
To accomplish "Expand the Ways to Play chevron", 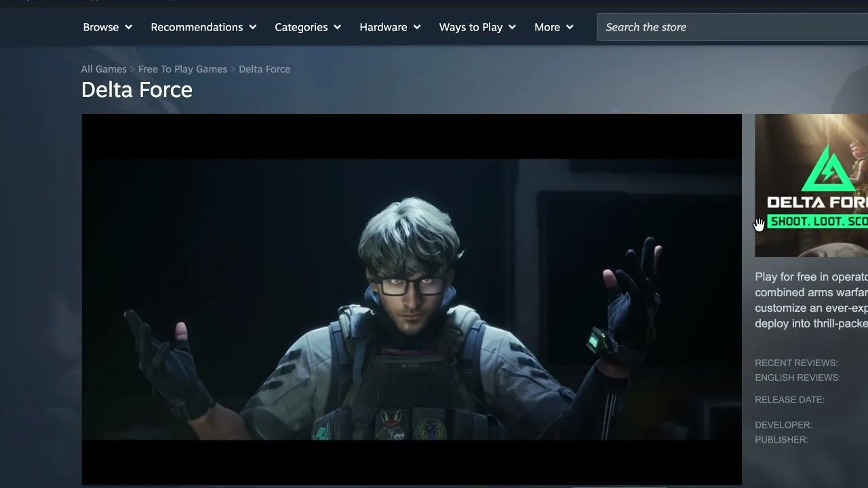I will pos(512,27).
